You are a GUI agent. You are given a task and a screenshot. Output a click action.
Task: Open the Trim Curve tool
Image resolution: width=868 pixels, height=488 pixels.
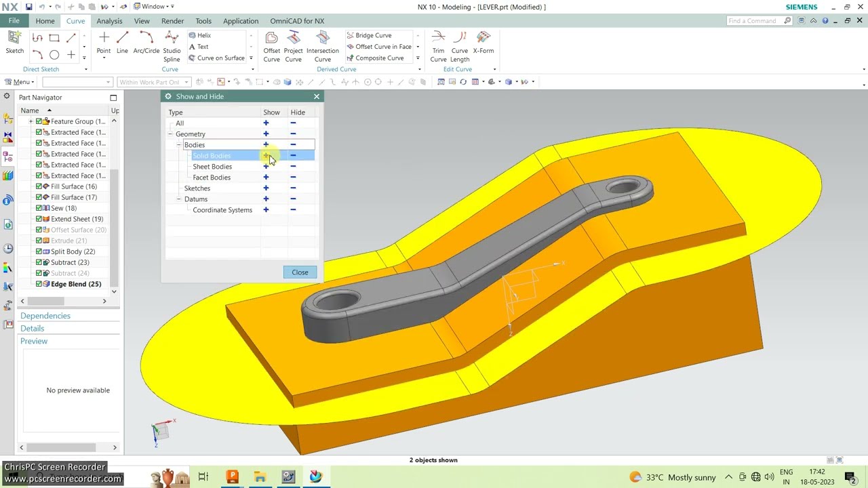point(438,47)
